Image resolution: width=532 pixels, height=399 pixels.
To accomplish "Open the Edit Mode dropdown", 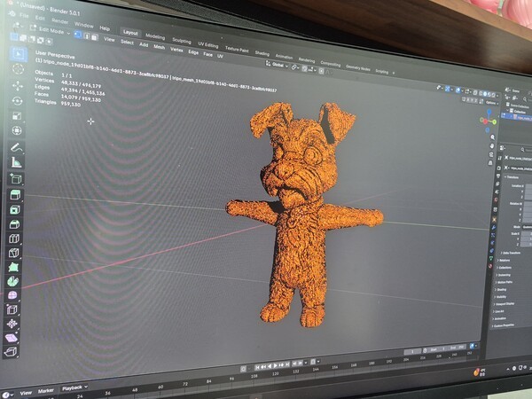I will (51, 33).
